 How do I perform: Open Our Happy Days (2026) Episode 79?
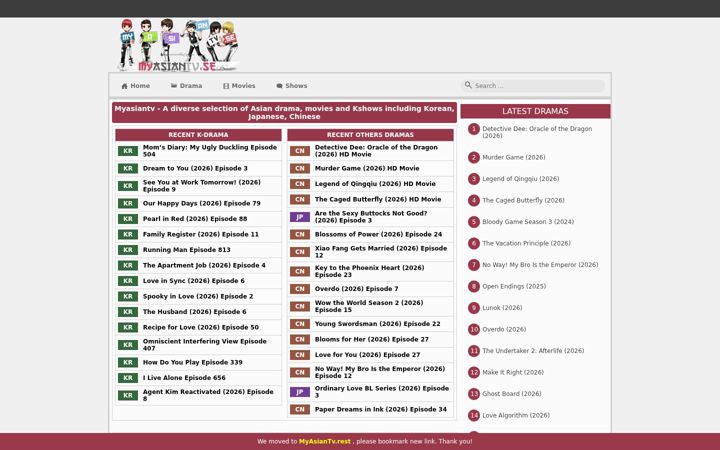coord(202,203)
